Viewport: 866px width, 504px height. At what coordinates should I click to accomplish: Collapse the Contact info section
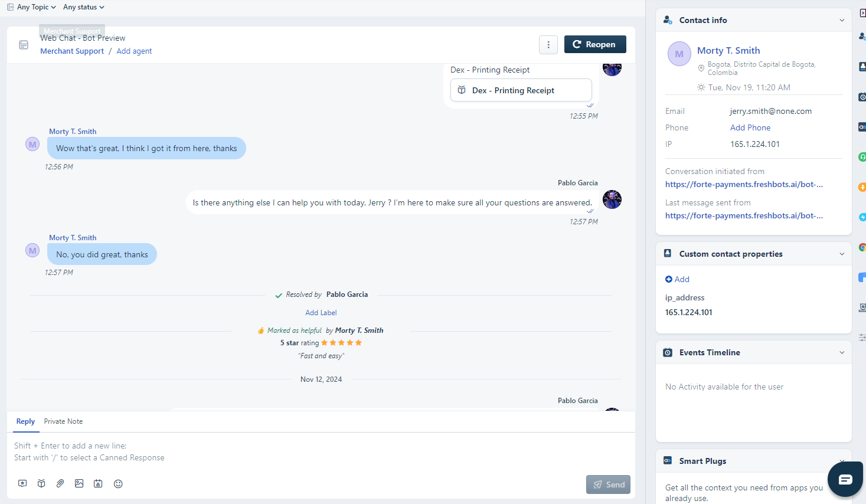point(842,19)
